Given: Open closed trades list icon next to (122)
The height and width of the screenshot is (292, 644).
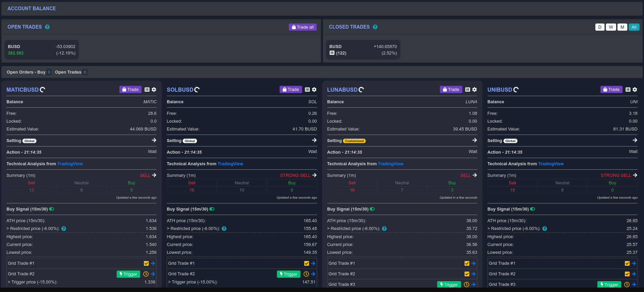Looking at the screenshot, I should click(332, 53).
